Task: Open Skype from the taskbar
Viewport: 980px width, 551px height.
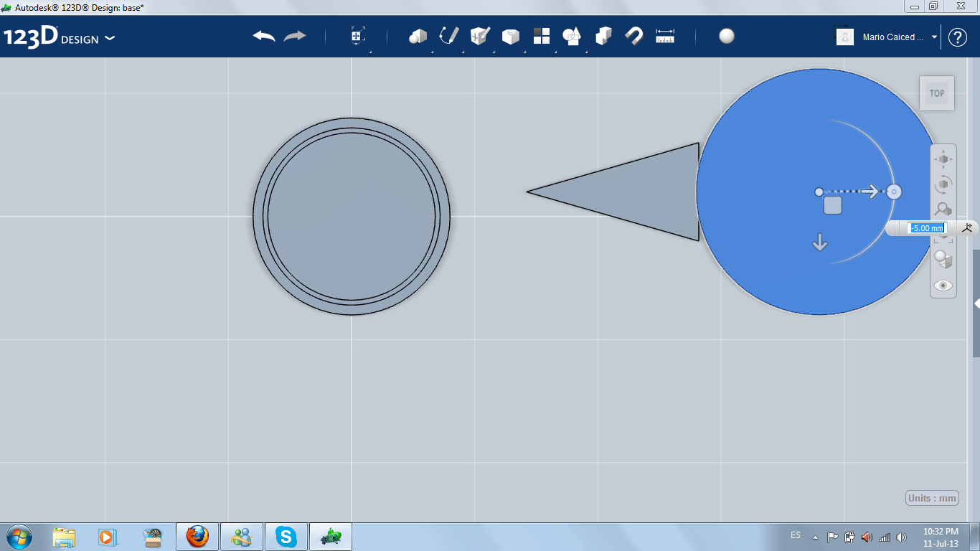Action: [x=286, y=537]
